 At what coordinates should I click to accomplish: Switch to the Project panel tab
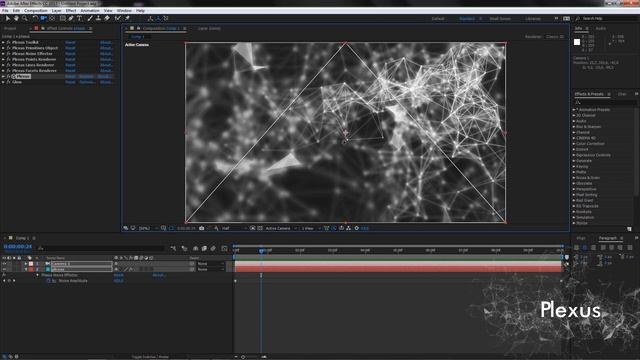pyautogui.click(x=10, y=29)
